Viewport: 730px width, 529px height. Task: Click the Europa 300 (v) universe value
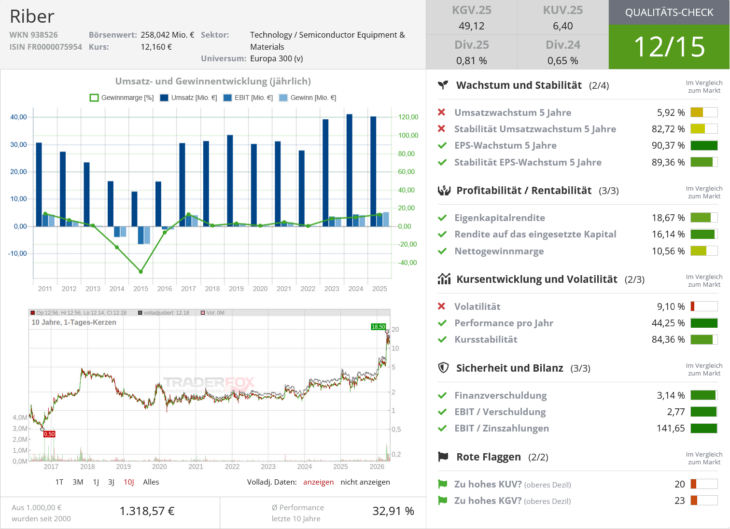click(x=277, y=59)
